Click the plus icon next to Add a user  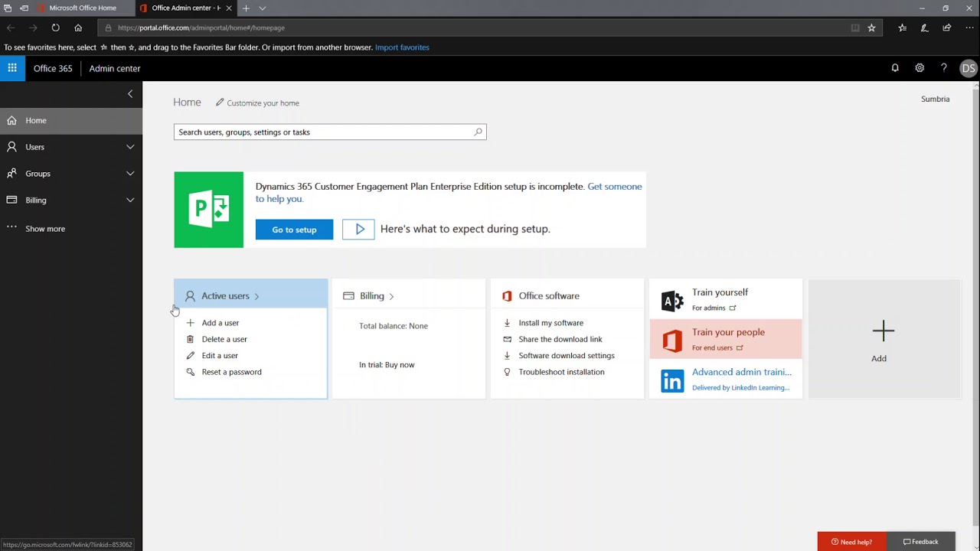(x=191, y=323)
